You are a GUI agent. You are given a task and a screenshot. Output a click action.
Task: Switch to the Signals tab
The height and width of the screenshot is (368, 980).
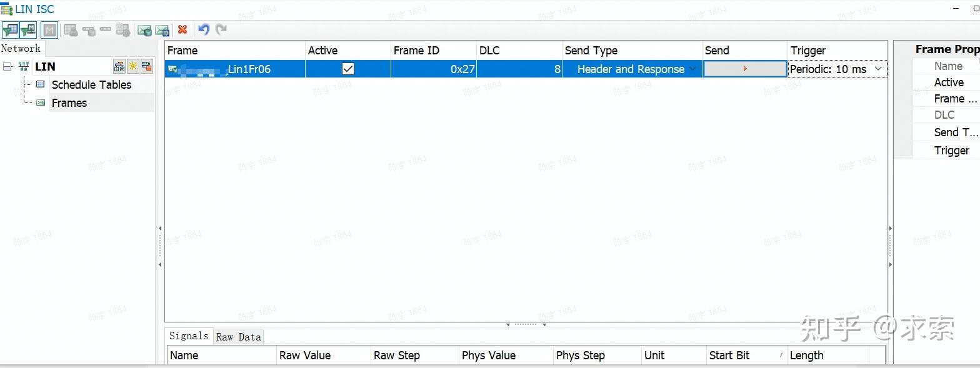coord(189,336)
